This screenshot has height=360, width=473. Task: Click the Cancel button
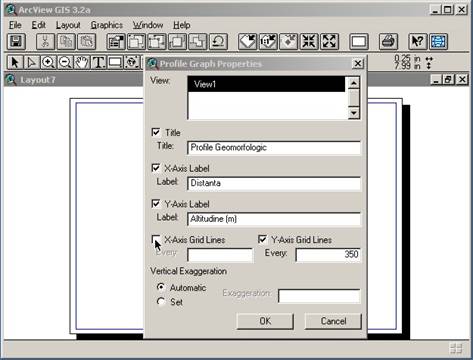coord(333,321)
